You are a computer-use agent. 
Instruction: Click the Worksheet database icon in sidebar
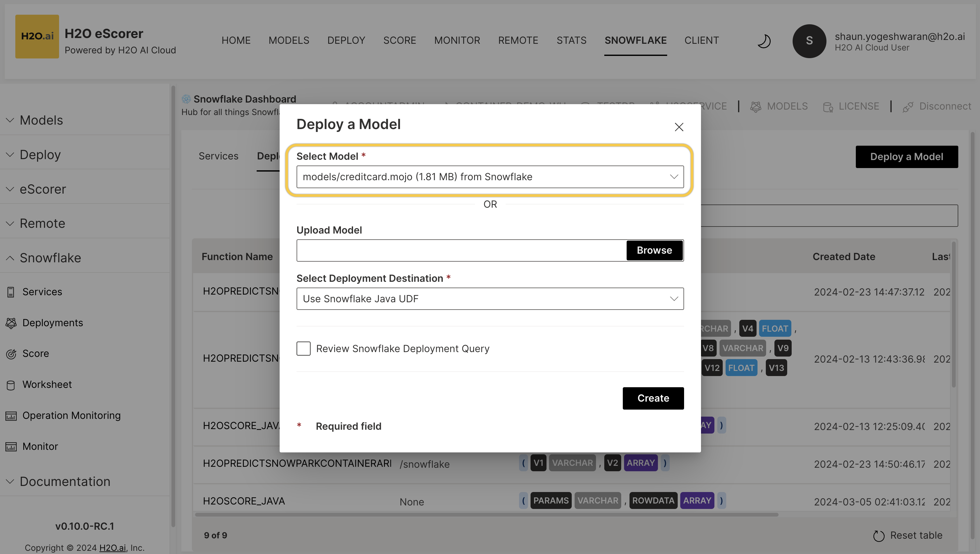[x=11, y=385]
